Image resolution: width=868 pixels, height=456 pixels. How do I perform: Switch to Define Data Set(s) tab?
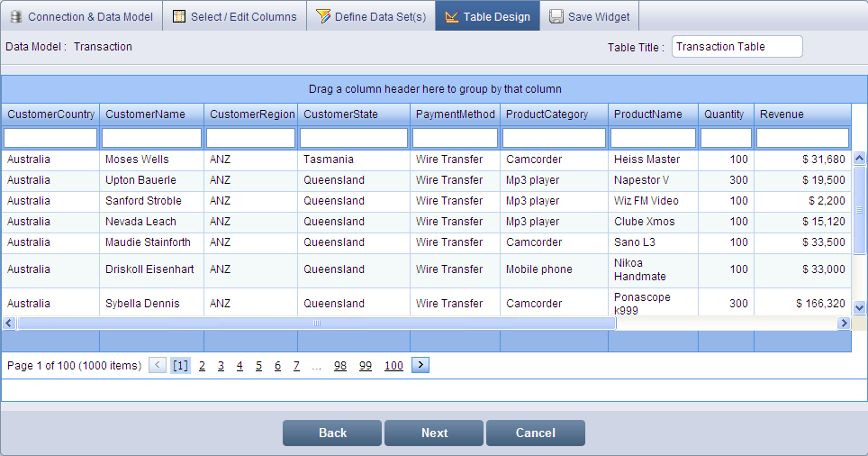pyautogui.click(x=371, y=16)
